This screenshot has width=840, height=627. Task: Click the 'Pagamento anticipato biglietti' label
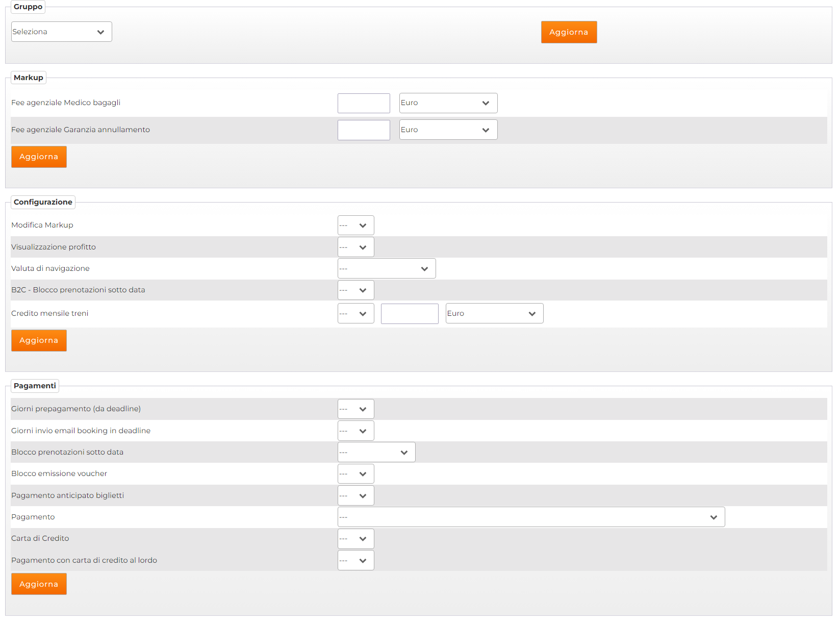[x=68, y=495]
